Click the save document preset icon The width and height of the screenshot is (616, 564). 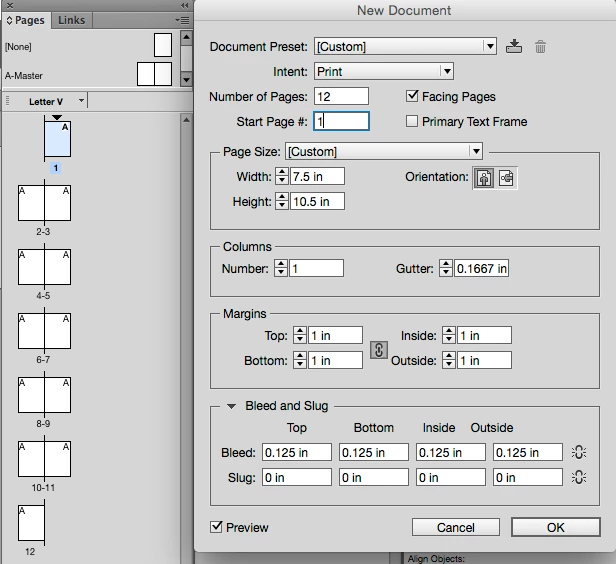[513, 46]
